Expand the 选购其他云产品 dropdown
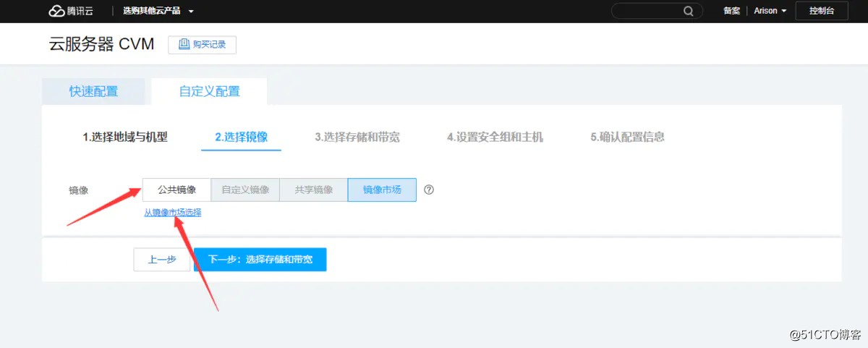868x348 pixels. click(x=158, y=12)
